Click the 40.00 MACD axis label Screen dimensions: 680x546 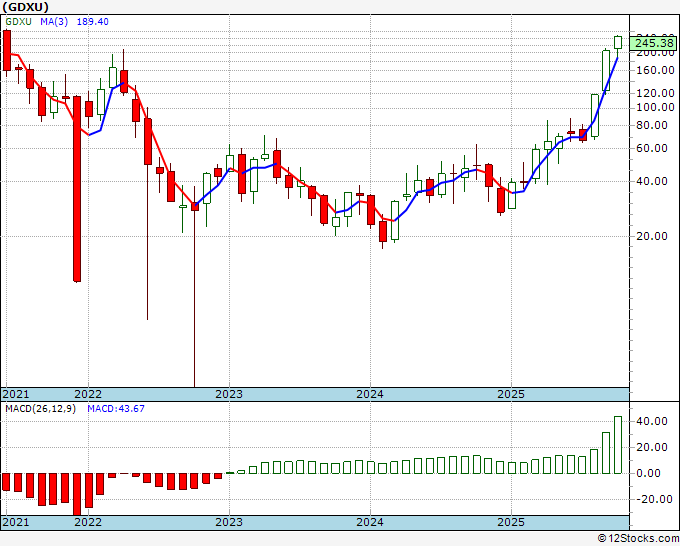[x=651, y=422]
